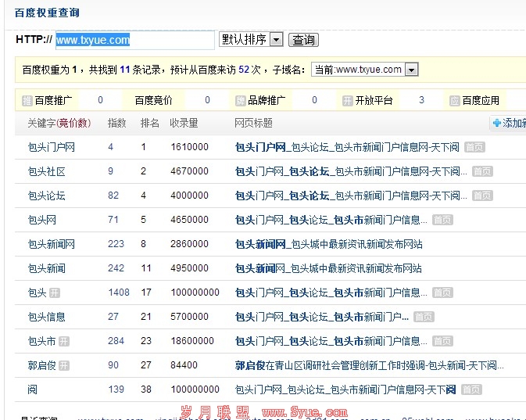Click 首页 badge in 包头网 row
Screen dimensions: 526x420
click(442, 220)
